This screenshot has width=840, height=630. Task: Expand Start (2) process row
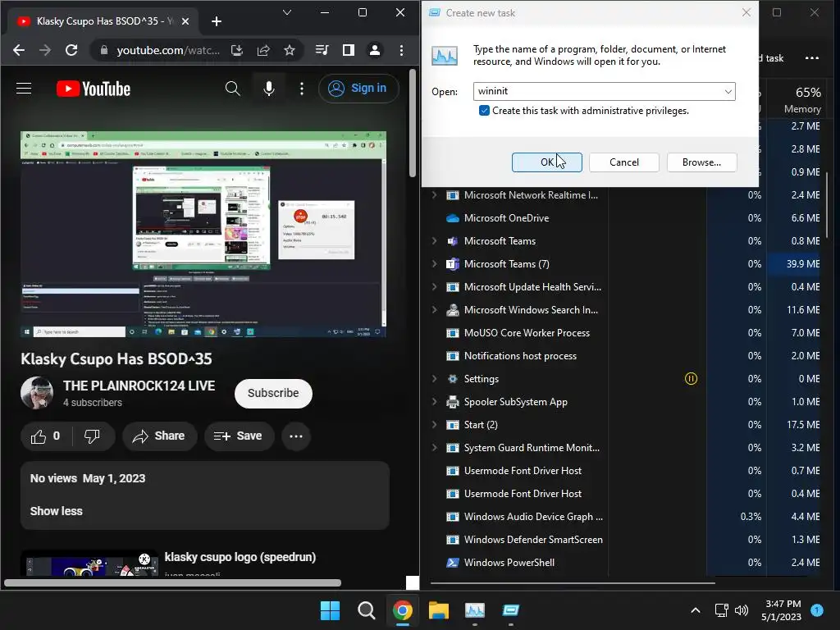pos(434,425)
